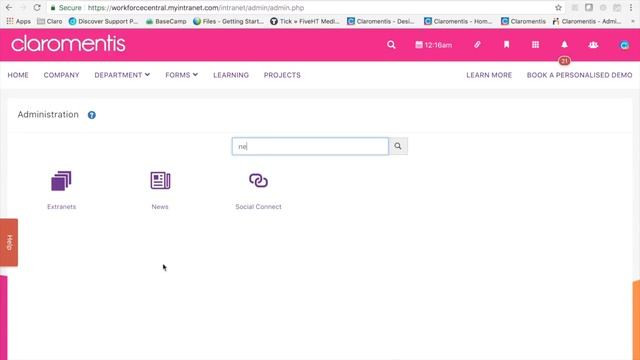Open the orange Help side tab
640x360 pixels.
[x=9, y=242]
